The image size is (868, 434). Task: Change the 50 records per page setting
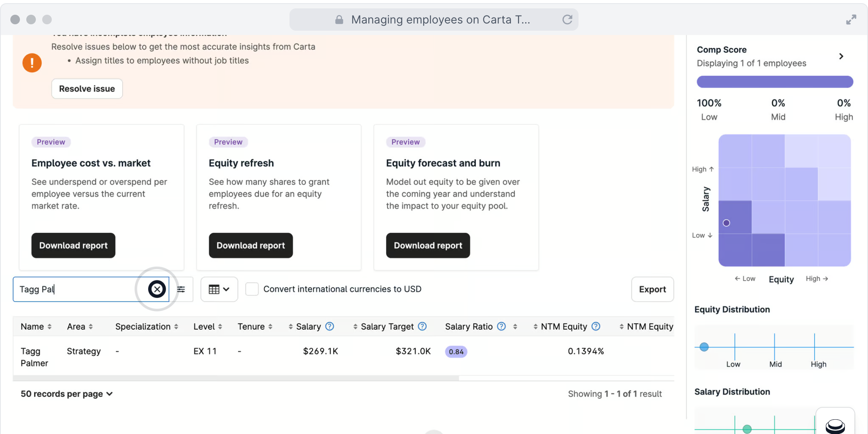(x=66, y=394)
